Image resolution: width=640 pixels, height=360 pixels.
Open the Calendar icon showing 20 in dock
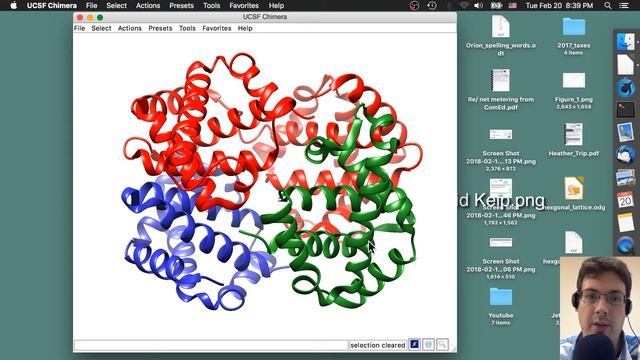(x=626, y=200)
